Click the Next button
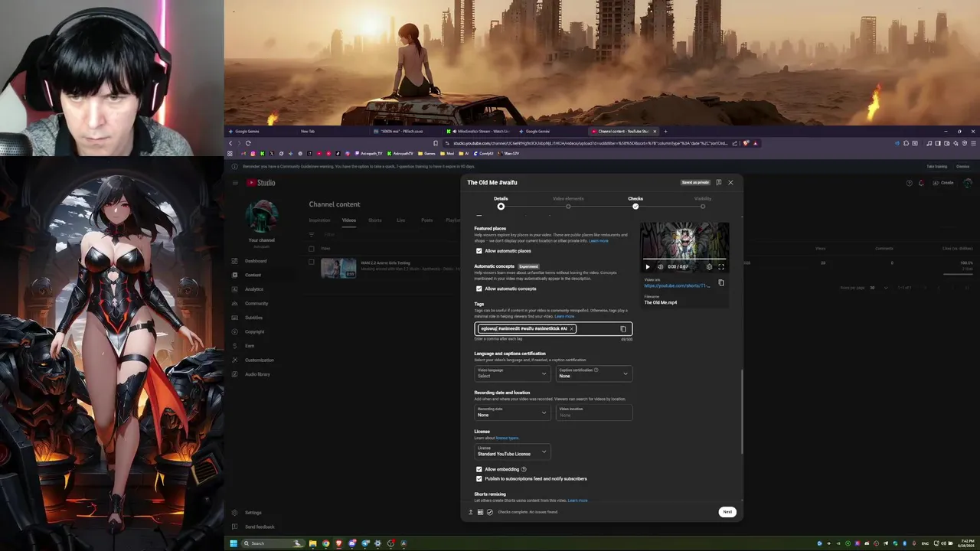 coord(727,512)
